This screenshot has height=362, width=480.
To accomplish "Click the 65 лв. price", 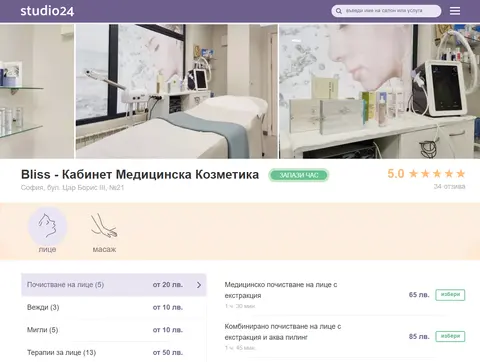I will [419, 295].
